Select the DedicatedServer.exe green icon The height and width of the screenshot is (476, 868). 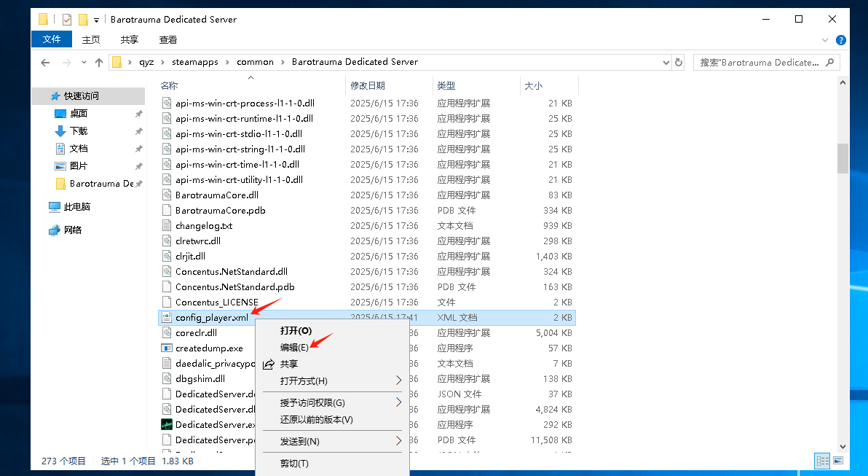(x=166, y=424)
